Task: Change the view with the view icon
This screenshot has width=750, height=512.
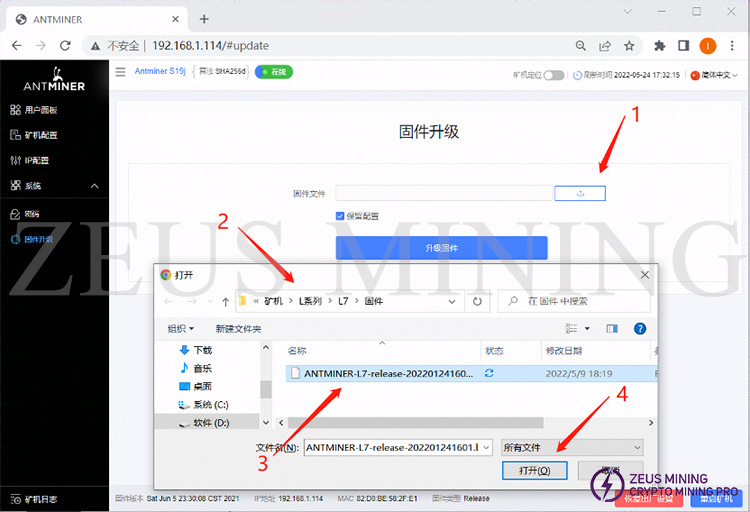Action: [x=571, y=328]
